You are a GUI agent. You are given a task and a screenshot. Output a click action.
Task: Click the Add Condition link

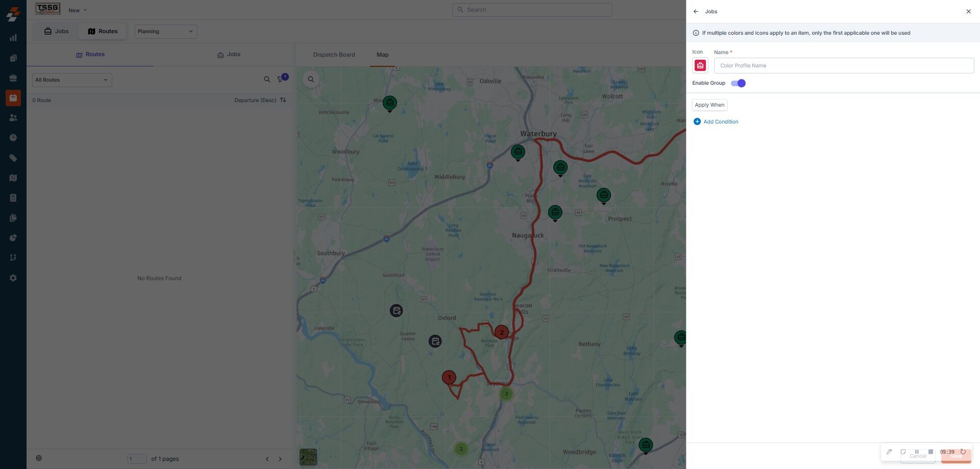[716, 121]
